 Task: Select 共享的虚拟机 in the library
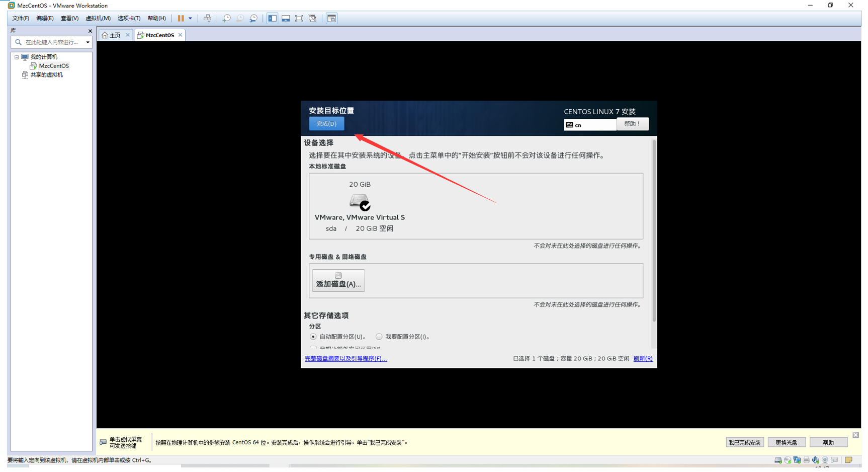pos(46,75)
